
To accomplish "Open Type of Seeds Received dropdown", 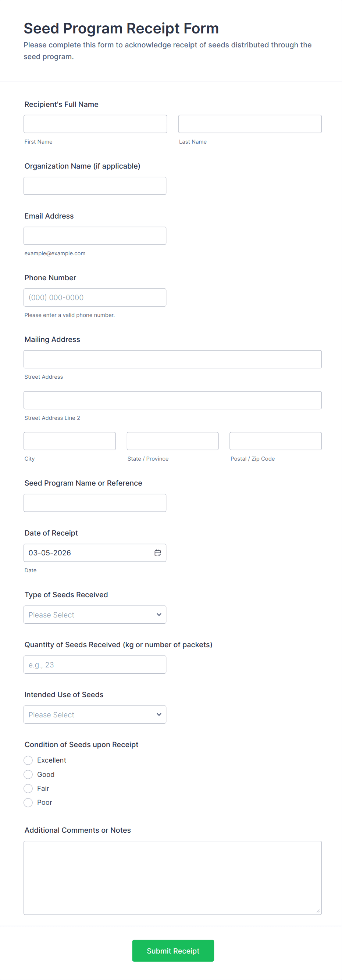I will (95, 615).
